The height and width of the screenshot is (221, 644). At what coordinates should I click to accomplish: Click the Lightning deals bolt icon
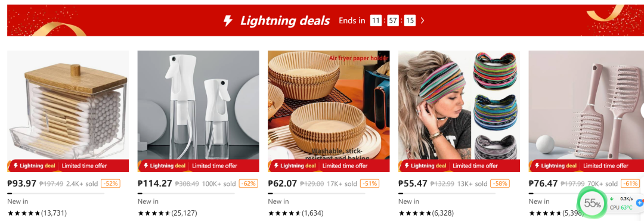228,20
